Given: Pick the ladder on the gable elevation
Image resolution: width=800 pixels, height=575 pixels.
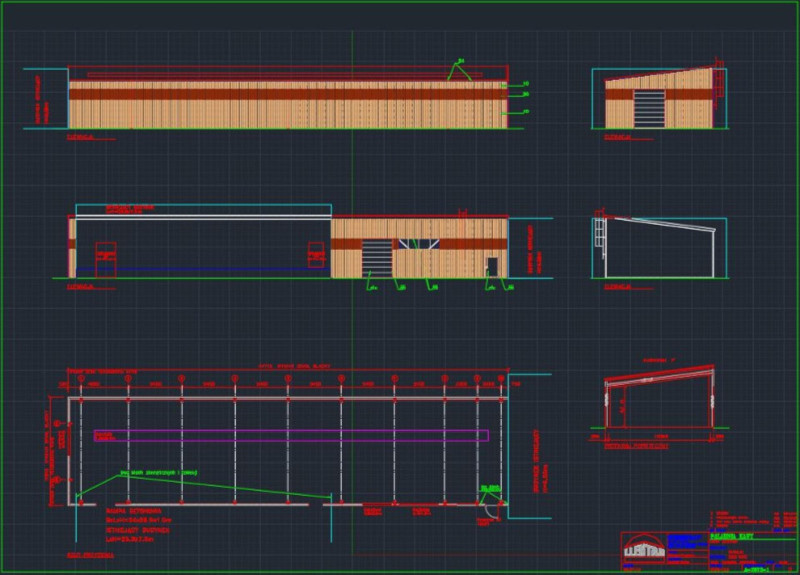Looking at the screenshot, I should pos(718,85).
